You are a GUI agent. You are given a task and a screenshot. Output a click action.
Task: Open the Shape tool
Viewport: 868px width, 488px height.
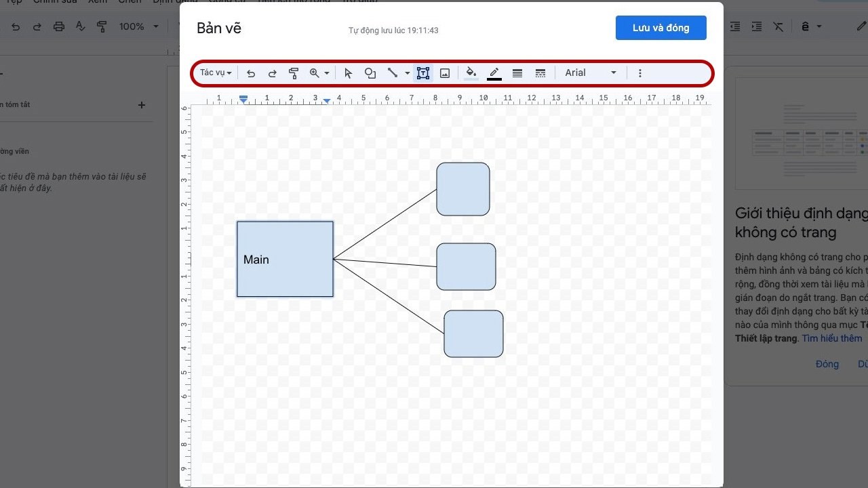point(370,73)
